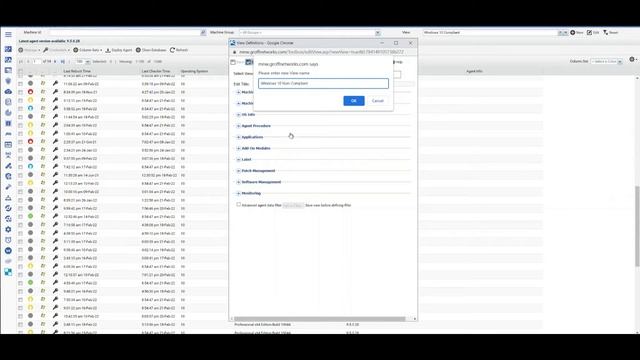The height and width of the screenshot is (360, 640).
Task: Click the folder icon in the 2:34:21 pm row
Action: pyautogui.click(x=43, y=150)
